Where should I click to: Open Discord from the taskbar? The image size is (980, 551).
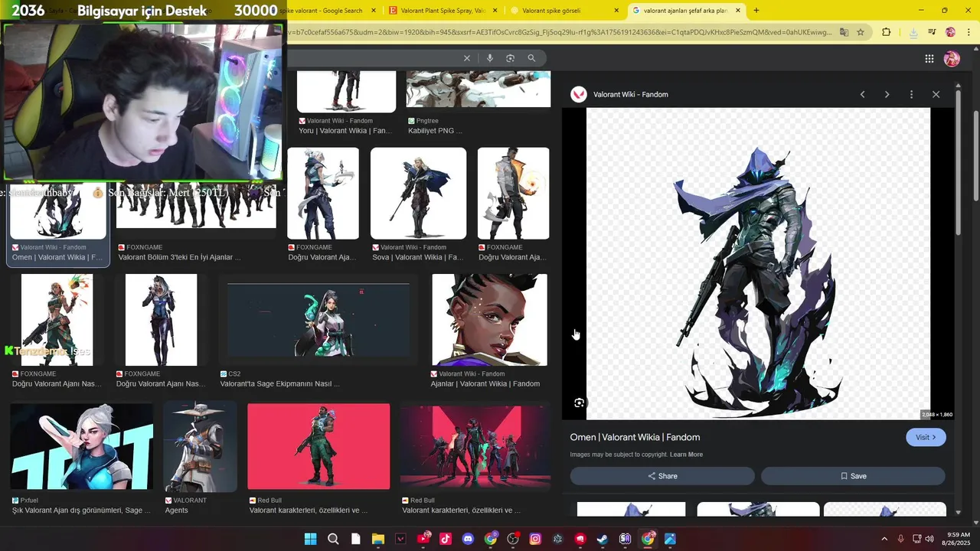468,539
